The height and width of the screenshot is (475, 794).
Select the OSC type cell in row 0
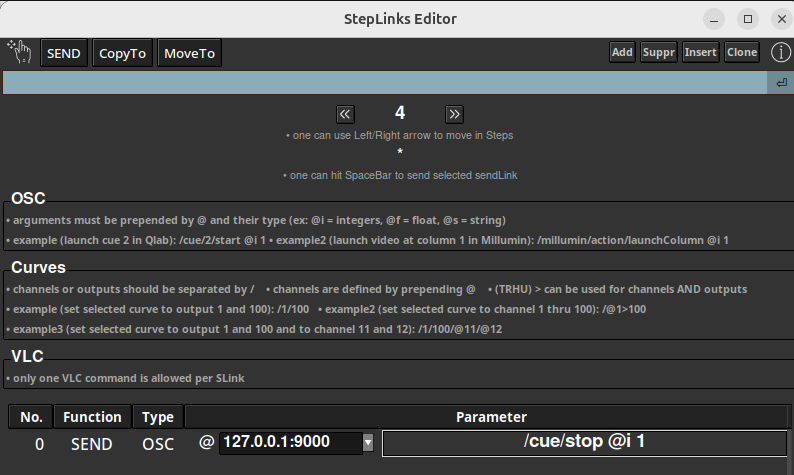(x=157, y=443)
